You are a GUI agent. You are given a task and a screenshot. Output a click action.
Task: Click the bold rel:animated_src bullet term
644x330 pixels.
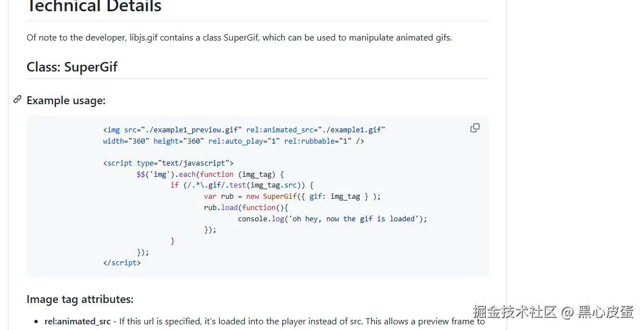[x=78, y=322]
